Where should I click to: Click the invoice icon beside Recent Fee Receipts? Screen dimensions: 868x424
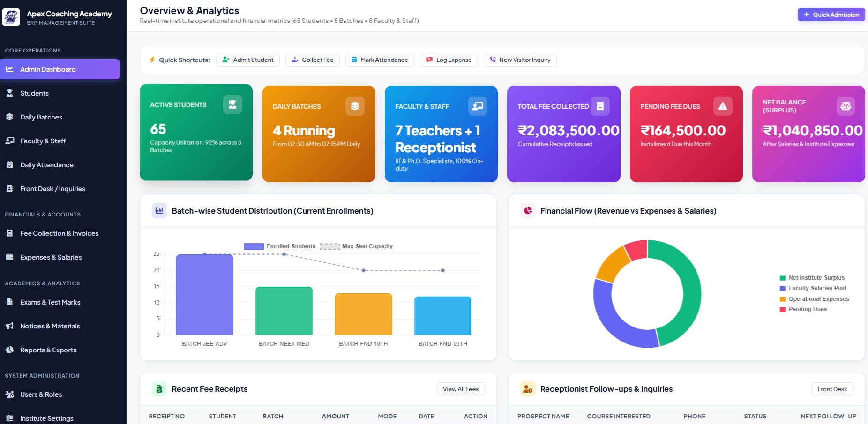159,389
